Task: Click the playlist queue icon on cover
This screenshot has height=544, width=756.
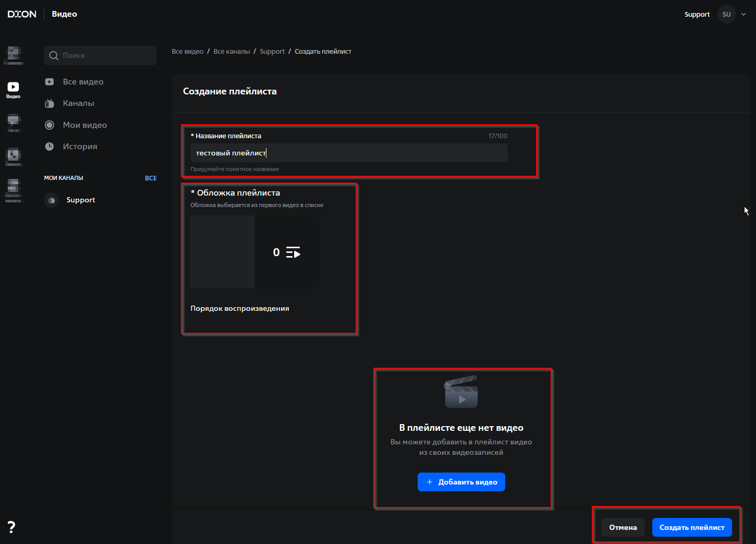Action: point(293,252)
